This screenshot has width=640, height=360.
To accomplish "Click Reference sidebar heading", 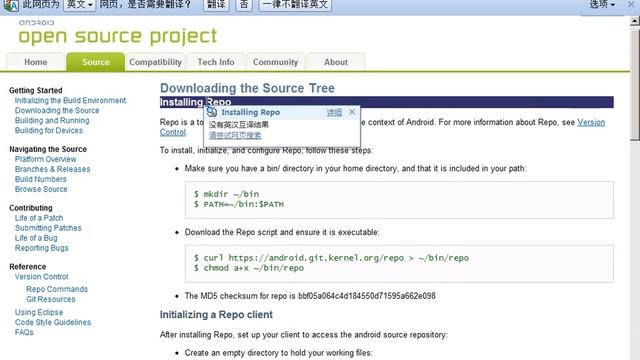I will pos(27,267).
